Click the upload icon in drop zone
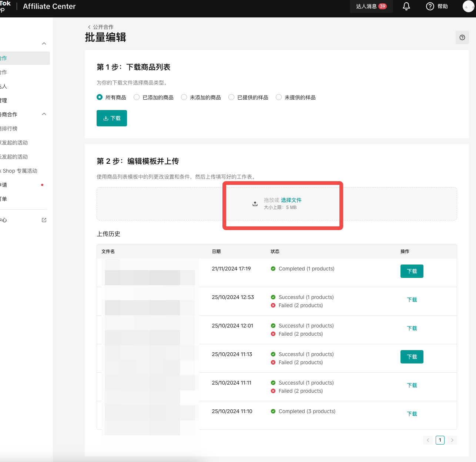Image resolution: width=476 pixels, height=462 pixels. click(255, 204)
